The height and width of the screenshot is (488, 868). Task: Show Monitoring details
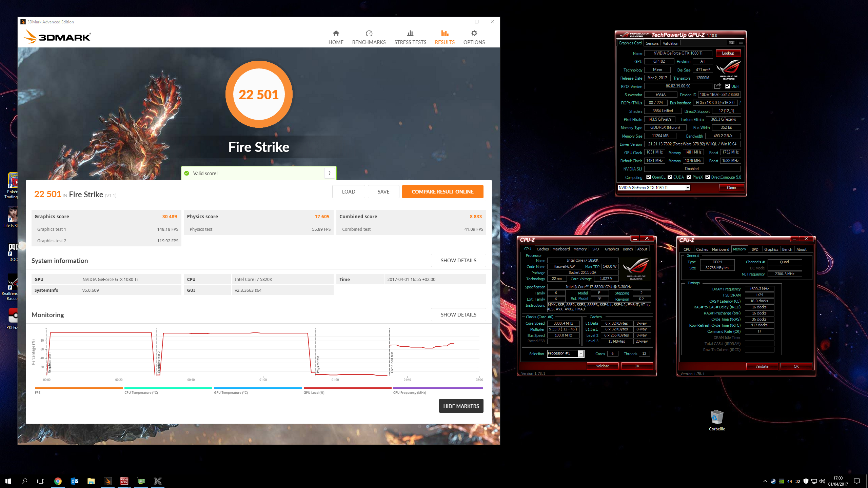[x=458, y=314]
